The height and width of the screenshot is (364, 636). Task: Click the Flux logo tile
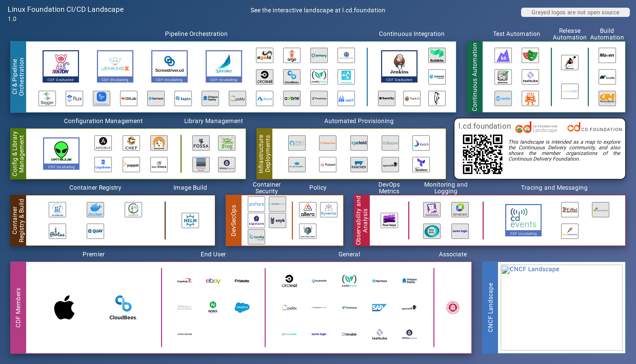click(74, 99)
